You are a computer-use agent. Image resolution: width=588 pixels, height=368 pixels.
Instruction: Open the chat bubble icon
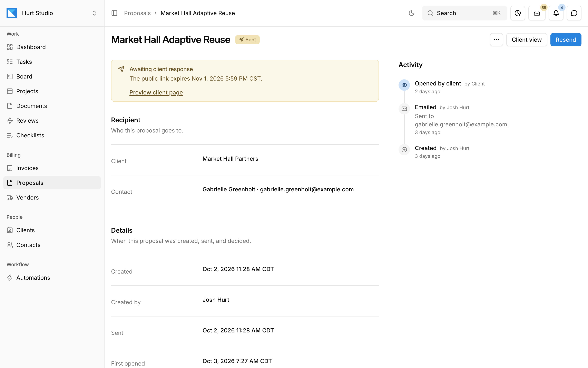[x=574, y=13]
